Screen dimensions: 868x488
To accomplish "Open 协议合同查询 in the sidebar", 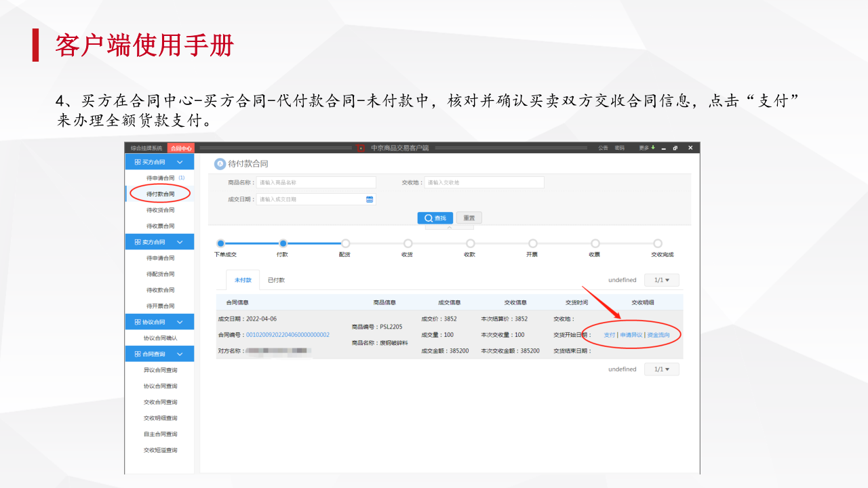I will 160,386.
